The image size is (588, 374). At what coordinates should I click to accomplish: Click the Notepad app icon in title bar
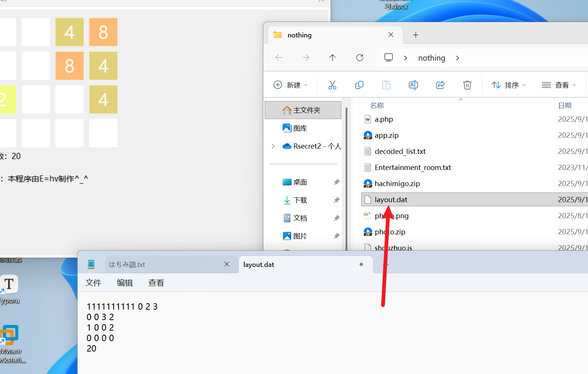coord(91,264)
